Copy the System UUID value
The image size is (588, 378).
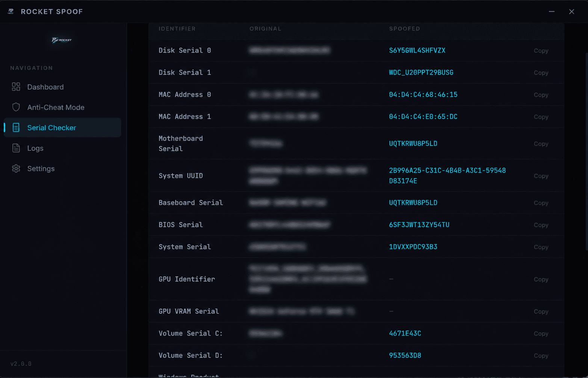click(541, 176)
